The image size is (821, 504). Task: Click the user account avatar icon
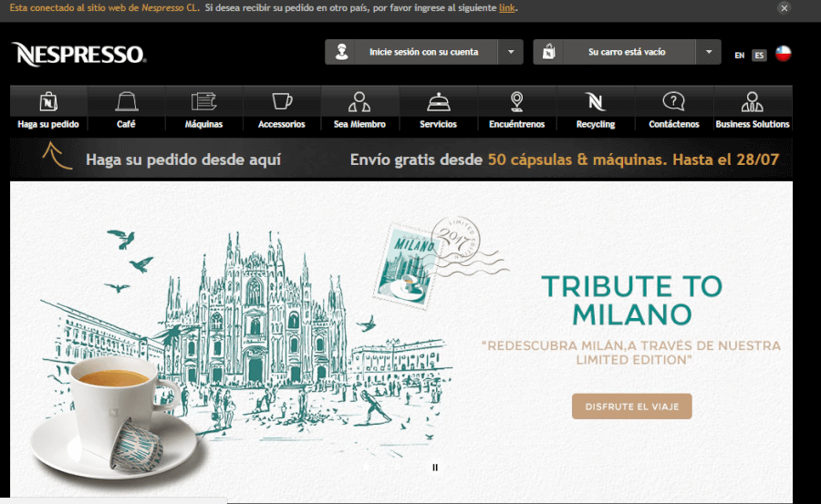tap(341, 52)
